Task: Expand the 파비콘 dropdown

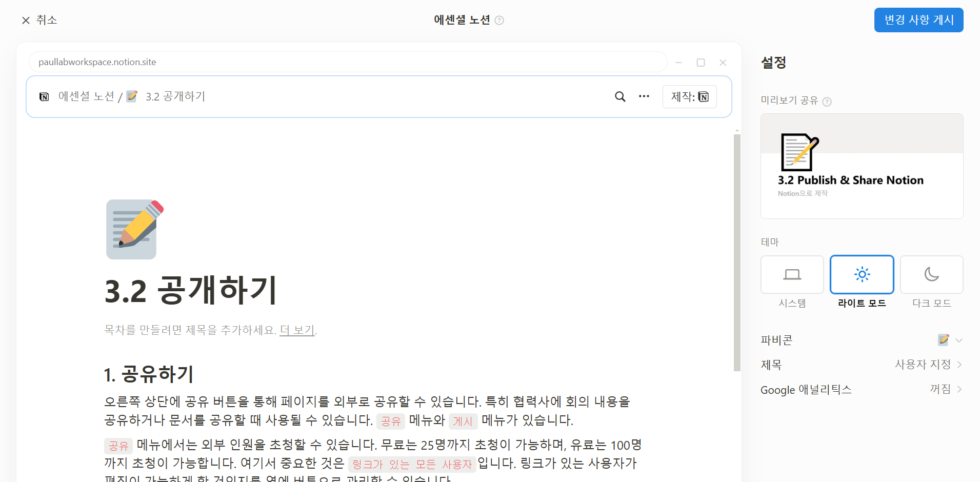Action: [x=950, y=340]
